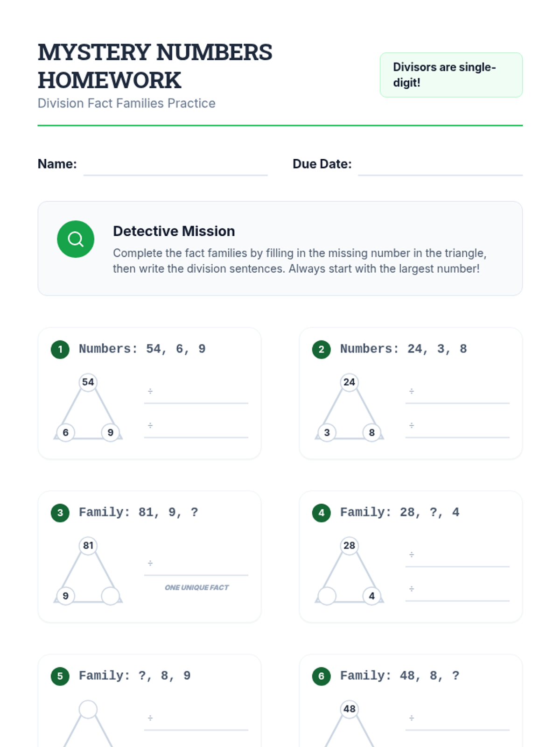Click the circle showing 54
This screenshot has height=747, width=560.
pos(88,382)
